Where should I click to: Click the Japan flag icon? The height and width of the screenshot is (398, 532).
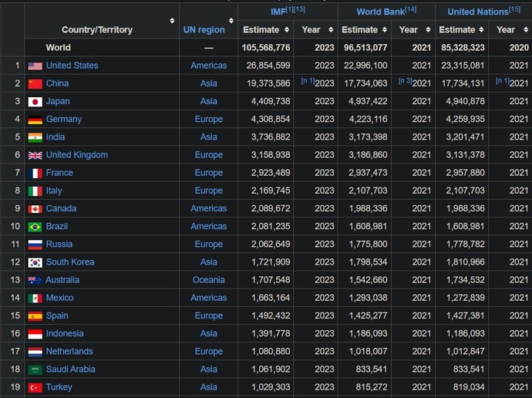pos(35,102)
